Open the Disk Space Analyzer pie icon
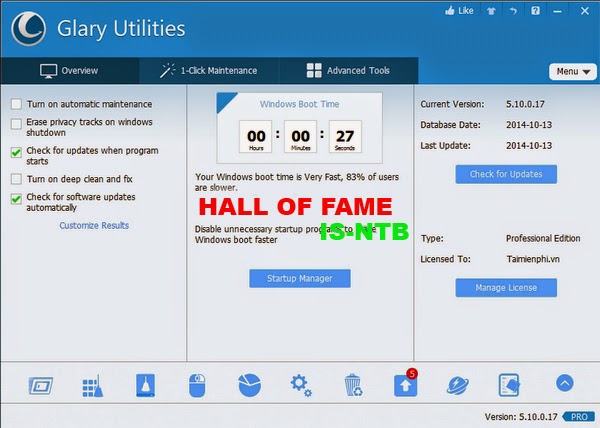This screenshot has height=428, width=600. point(249,385)
